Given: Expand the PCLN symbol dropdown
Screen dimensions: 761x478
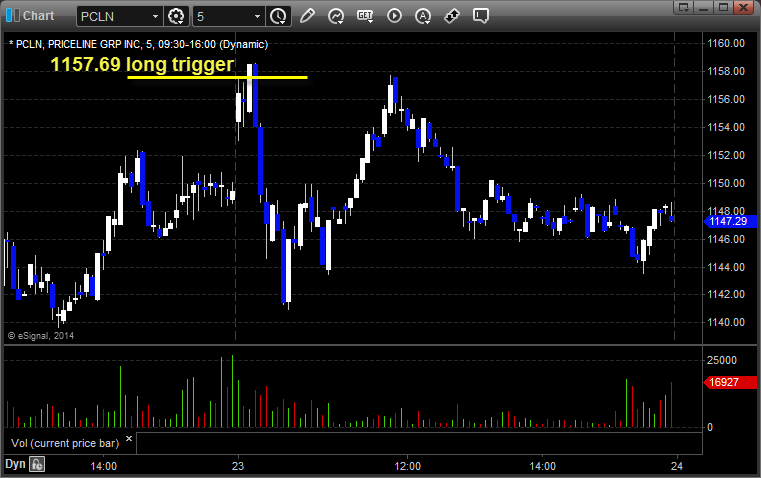Looking at the screenshot, I should (155, 16).
